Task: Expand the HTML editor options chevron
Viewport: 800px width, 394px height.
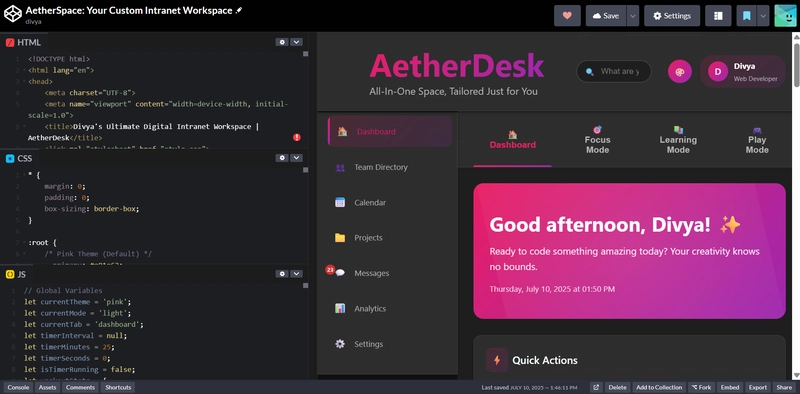Action: (x=296, y=42)
